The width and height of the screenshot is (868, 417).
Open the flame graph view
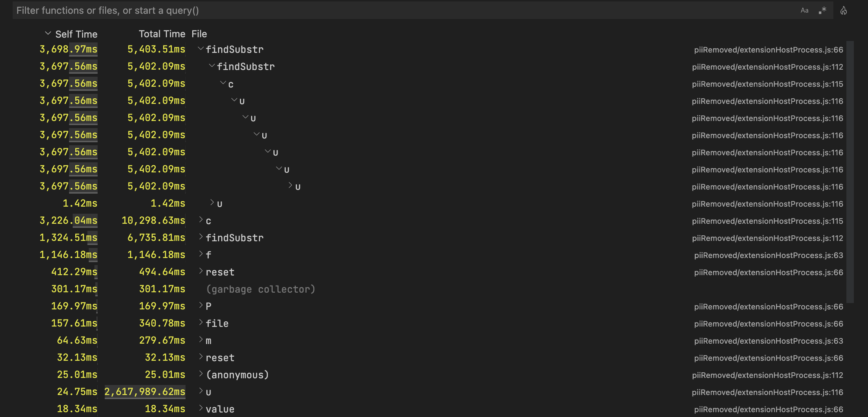pyautogui.click(x=844, y=10)
